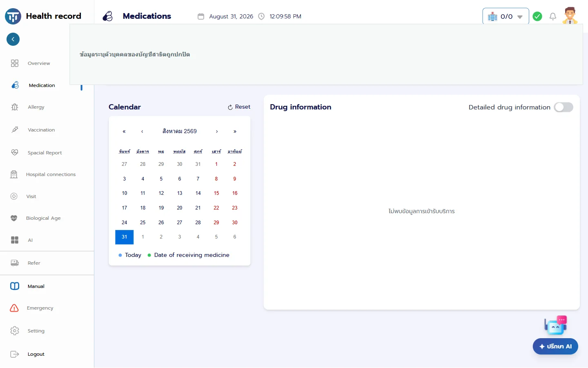
Task: Select the Medication menu item
Action: tap(41, 85)
